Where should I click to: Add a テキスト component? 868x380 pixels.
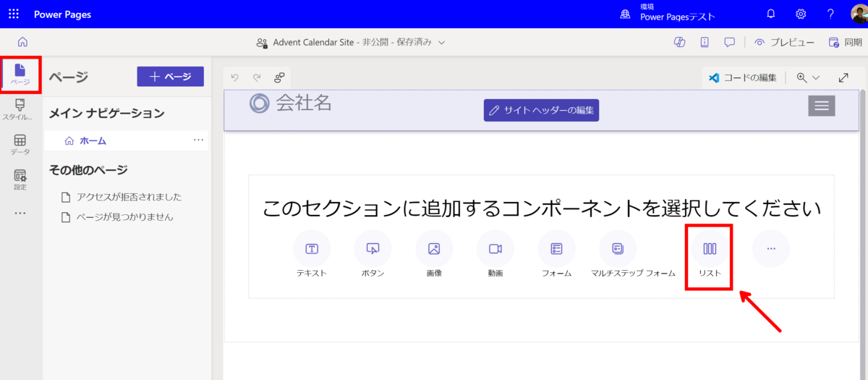pyautogui.click(x=312, y=255)
